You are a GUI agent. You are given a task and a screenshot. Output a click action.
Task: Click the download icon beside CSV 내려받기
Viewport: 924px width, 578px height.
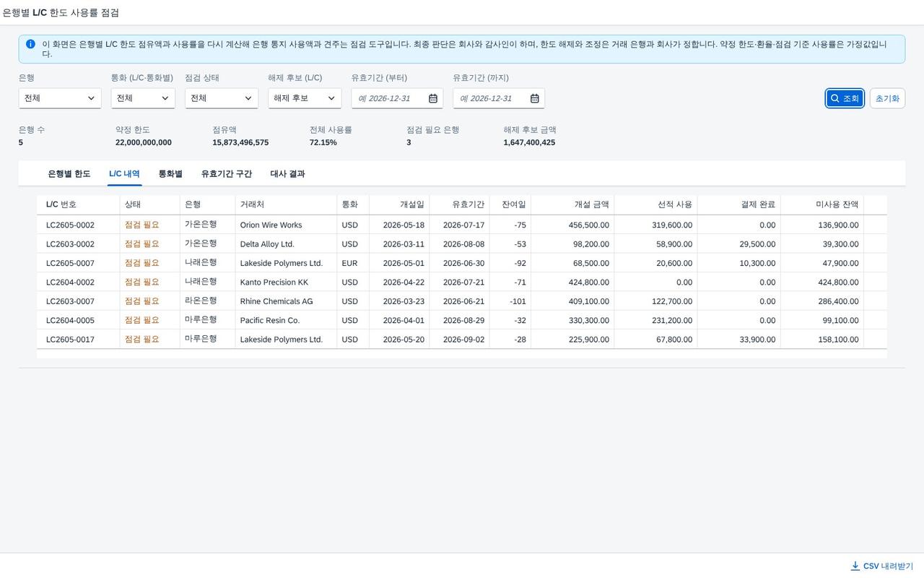855,566
